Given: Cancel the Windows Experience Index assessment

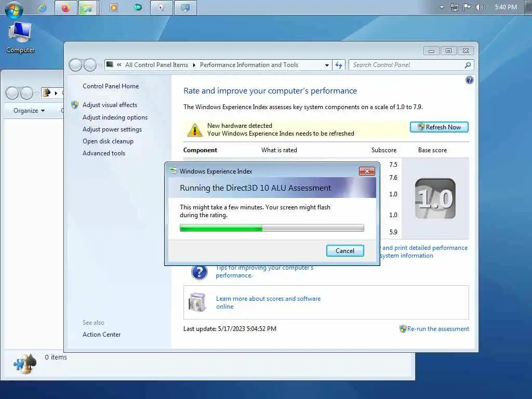Looking at the screenshot, I should coord(345,251).
